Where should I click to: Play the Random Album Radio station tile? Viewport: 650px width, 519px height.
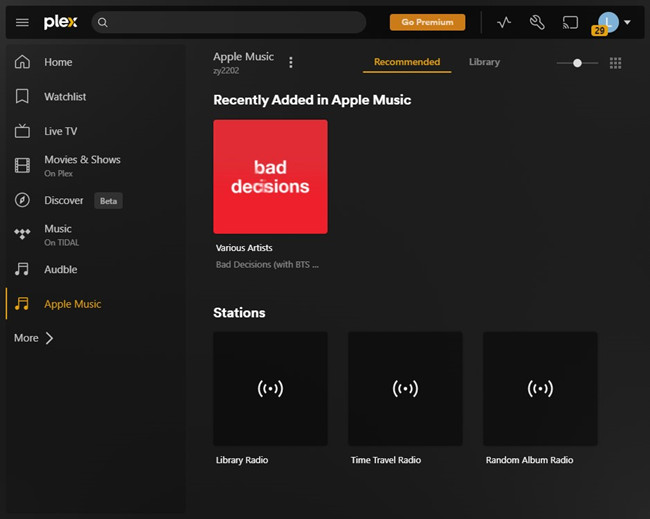click(x=540, y=389)
